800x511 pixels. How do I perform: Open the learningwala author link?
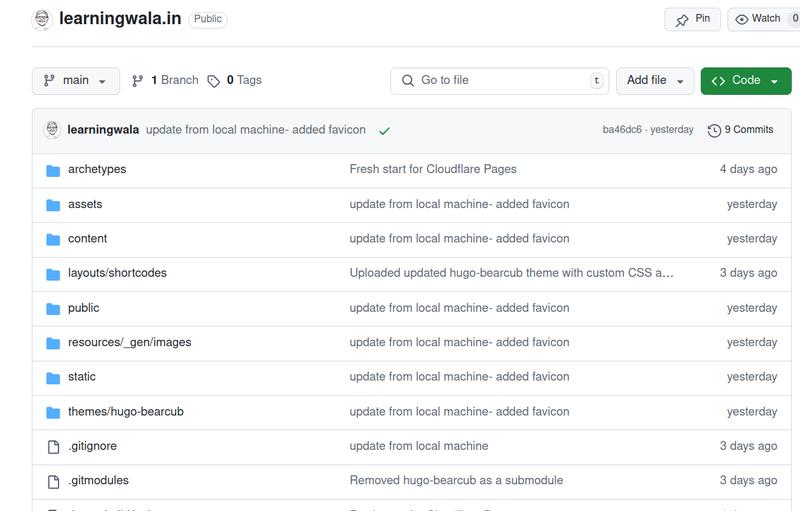coord(103,130)
